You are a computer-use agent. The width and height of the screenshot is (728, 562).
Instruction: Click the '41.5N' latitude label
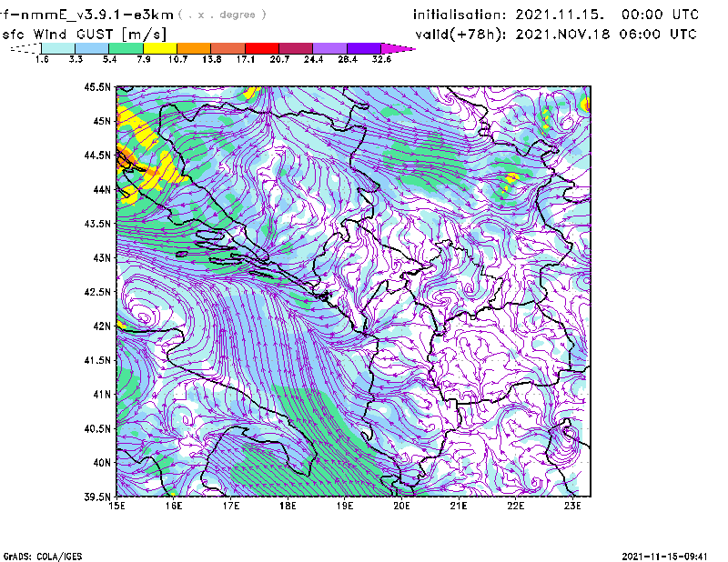[97, 360]
